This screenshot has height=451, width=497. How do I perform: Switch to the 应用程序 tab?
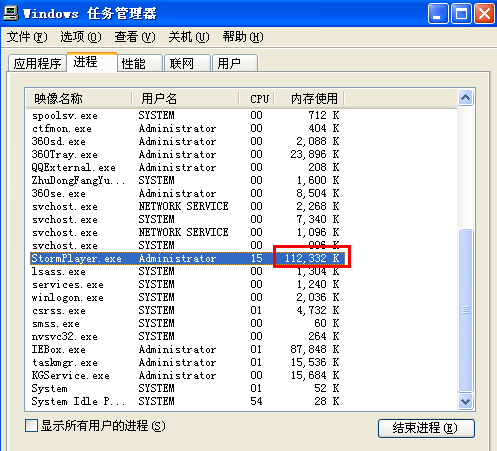[37, 63]
